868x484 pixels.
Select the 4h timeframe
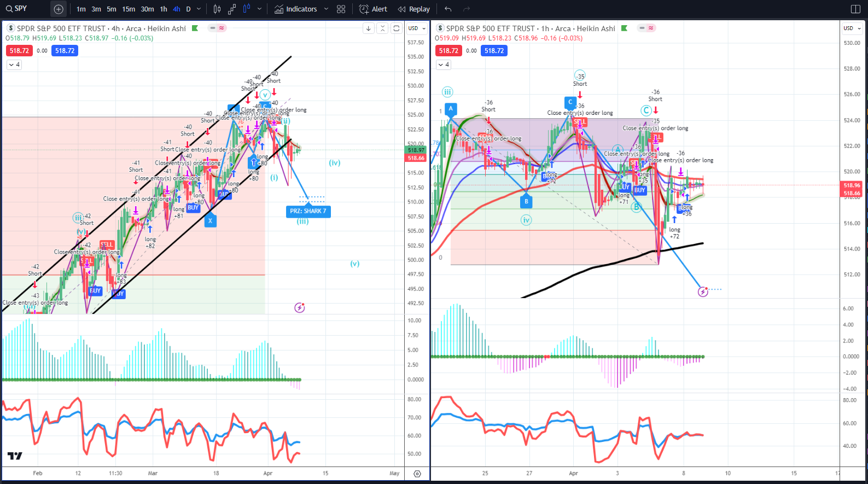(177, 9)
